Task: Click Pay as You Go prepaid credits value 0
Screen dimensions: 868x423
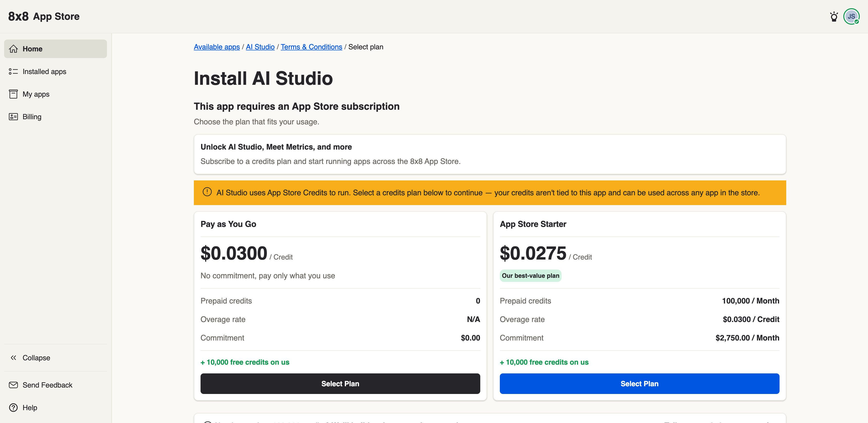Action: 478,301
